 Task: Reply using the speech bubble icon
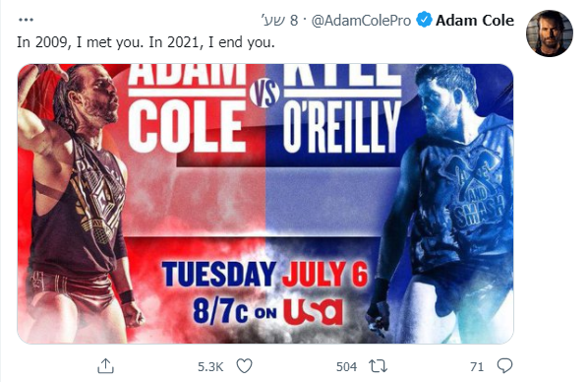tap(504, 365)
